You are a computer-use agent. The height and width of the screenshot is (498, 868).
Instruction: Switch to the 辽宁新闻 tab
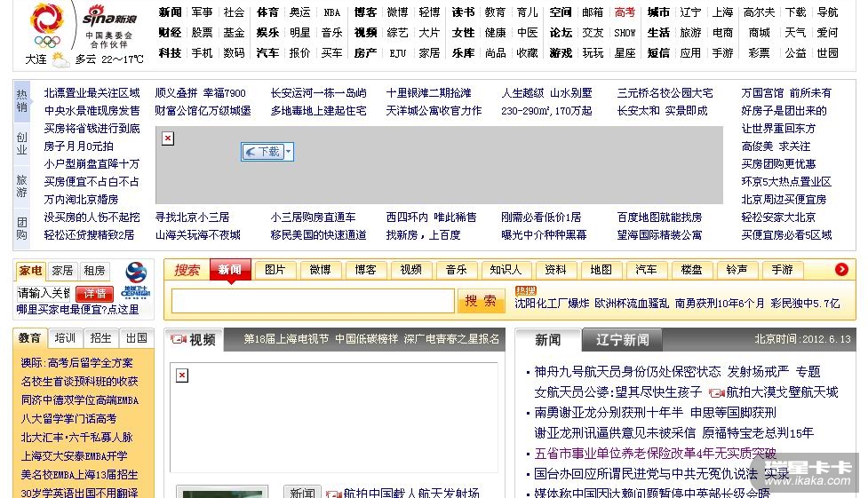tap(622, 340)
